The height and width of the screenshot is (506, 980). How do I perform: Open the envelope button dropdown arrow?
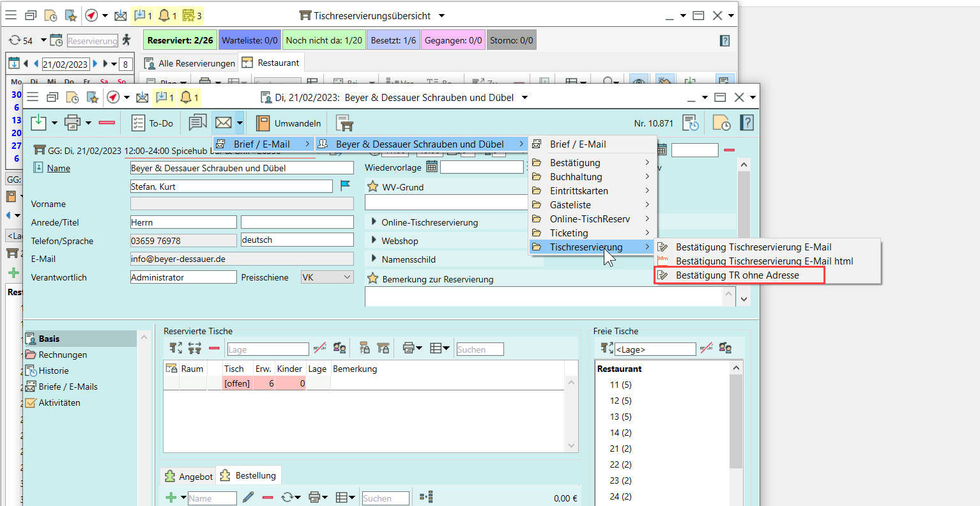[240, 123]
